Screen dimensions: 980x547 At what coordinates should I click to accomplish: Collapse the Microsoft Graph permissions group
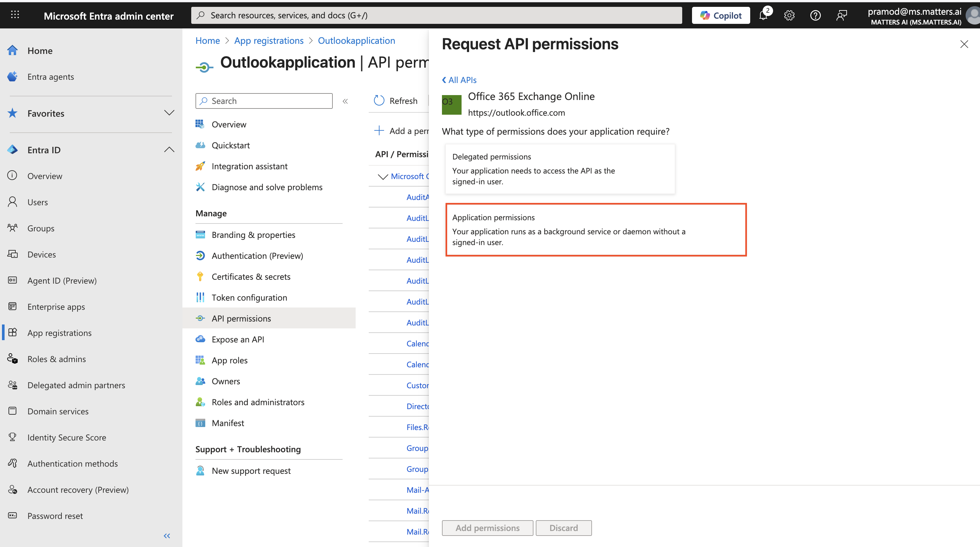click(x=383, y=176)
